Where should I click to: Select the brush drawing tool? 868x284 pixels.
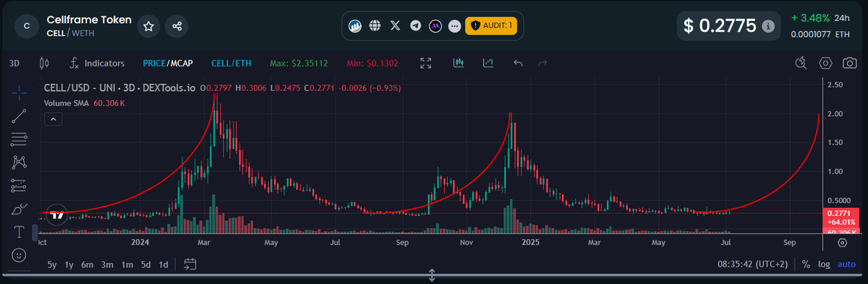pyautogui.click(x=20, y=209)
